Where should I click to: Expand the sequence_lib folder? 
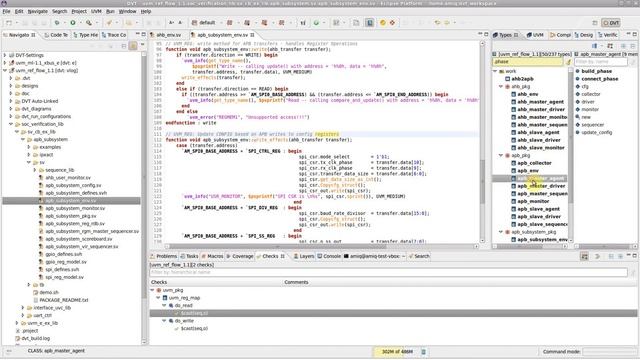35,170
